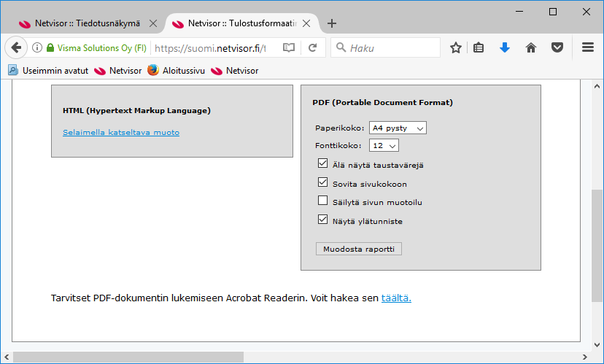Open the Pocket shield icon
The height and width of the screenshot is (364, 604).
tap(557, 48)
